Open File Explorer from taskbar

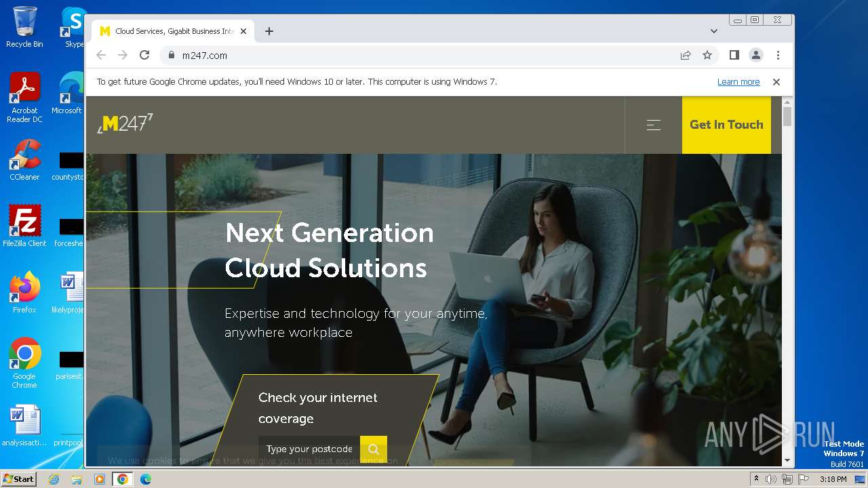77,479
